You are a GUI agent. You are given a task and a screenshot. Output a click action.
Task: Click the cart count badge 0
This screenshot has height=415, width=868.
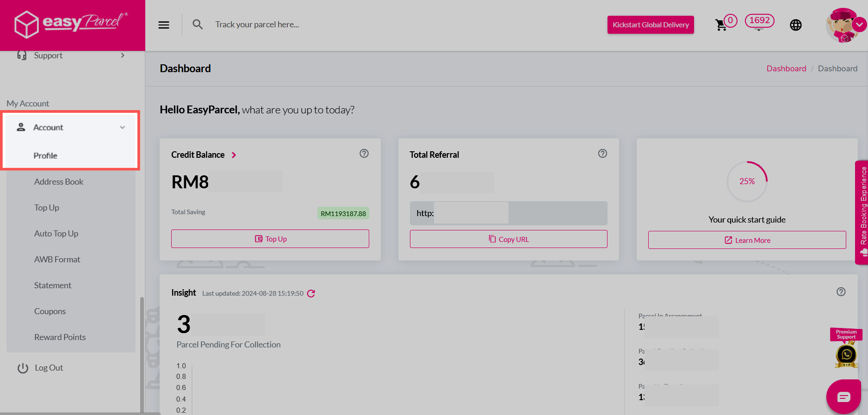click(x=731, y=20)
